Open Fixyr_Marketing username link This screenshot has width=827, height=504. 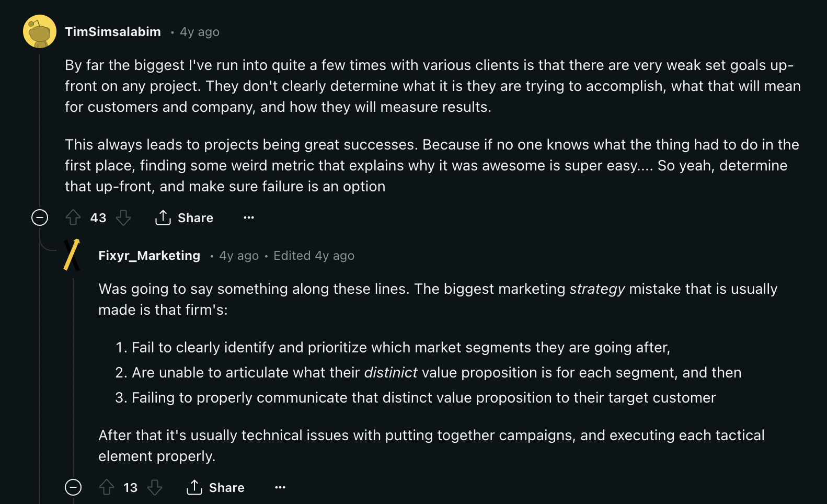pos(150,256)
